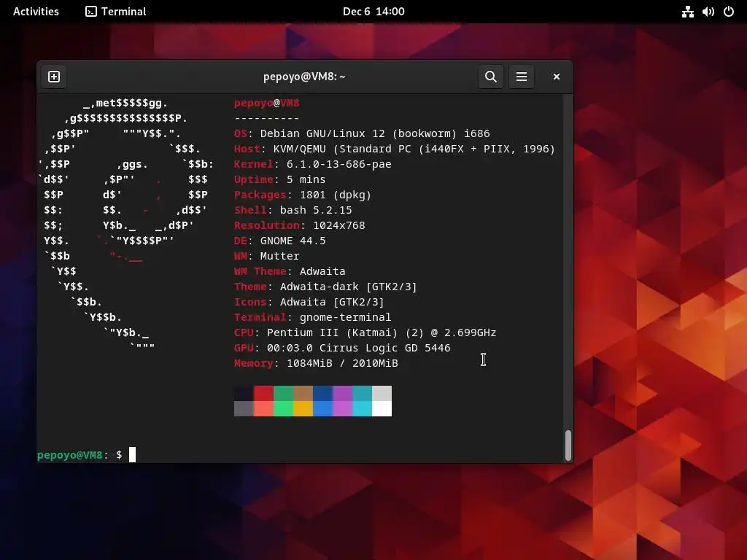Click the bright green color block in bottom row
Viewport: 747px width, 560px height.
click(284, 408)
